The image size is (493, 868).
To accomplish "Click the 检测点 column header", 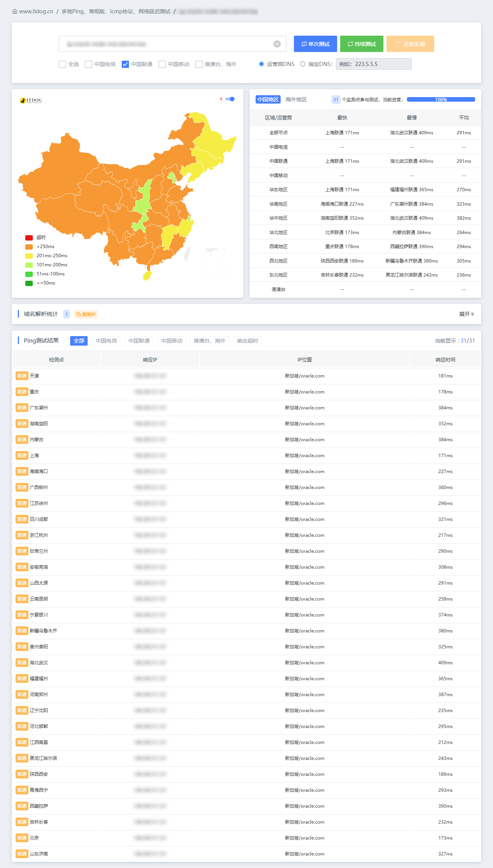I will 57,360.
